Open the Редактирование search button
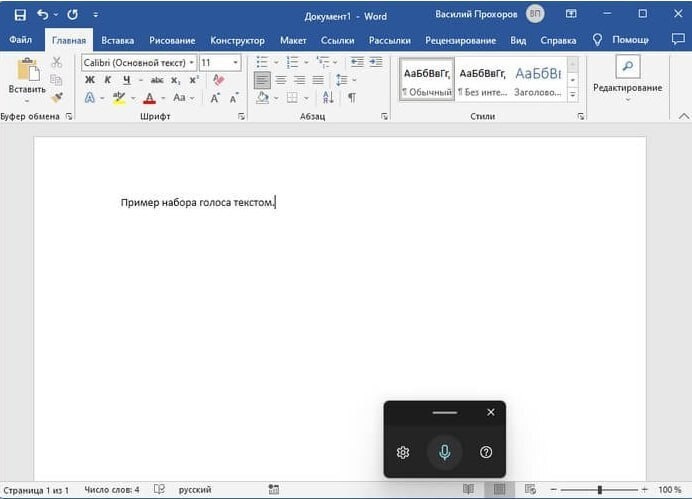This screenshot has height=499, width=692. click(x=628, y=67)
